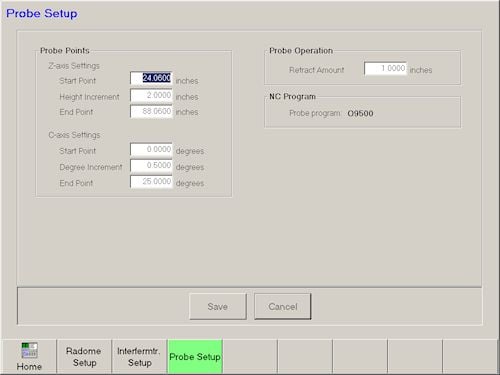Click the C-axis End Point field showing 25.0000
Image resolution: width=500 pixels, height=375 pixels.
tap(151, 182)
